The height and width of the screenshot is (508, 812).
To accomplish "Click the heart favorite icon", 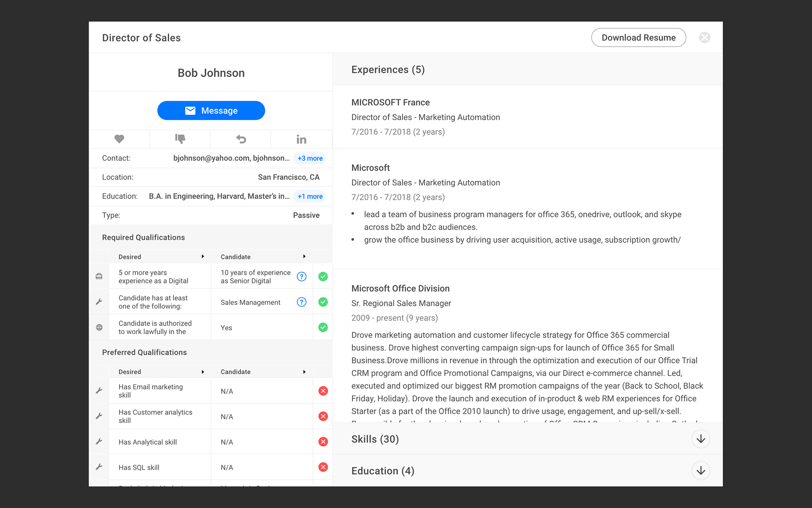I will pyautogui.click(x=119, y=139).
